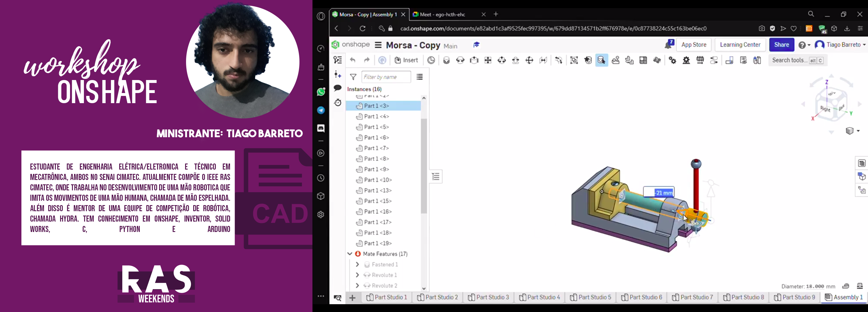This screenshot has height=312, width=868.
Task: Expand the Fastened 1 mate feature
Action: point(358,265)
